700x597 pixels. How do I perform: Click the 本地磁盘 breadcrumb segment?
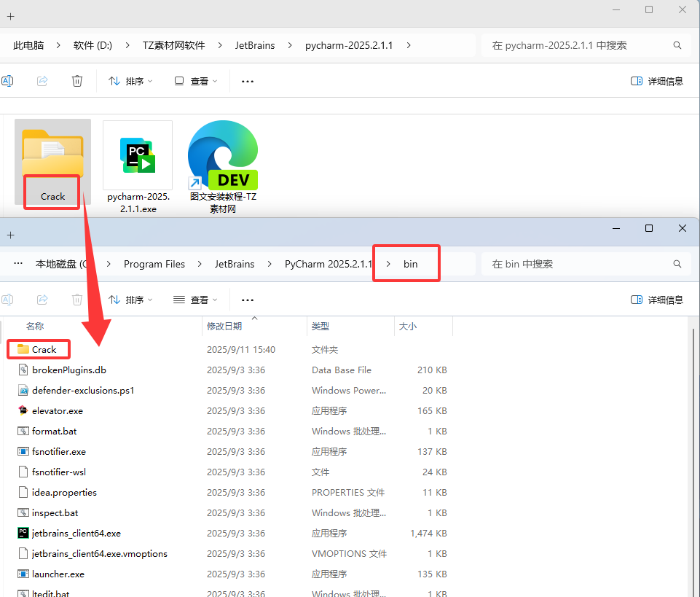[62, 264]
